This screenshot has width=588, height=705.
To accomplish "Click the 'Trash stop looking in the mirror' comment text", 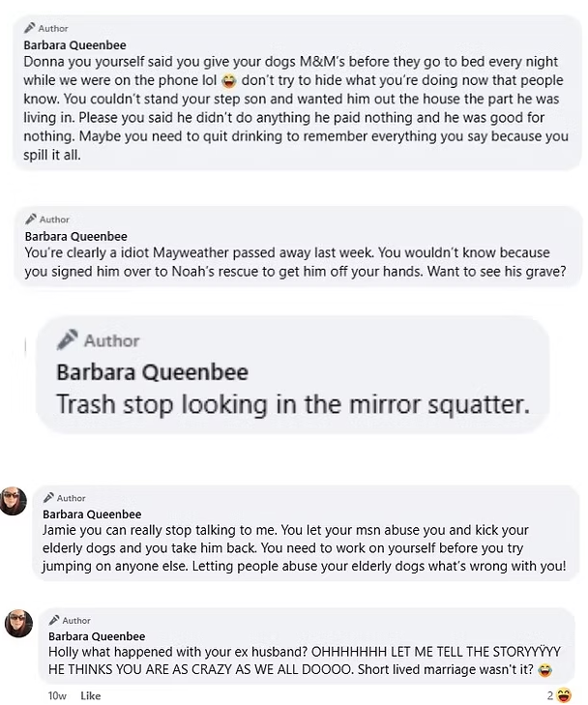I will point(292,403).
